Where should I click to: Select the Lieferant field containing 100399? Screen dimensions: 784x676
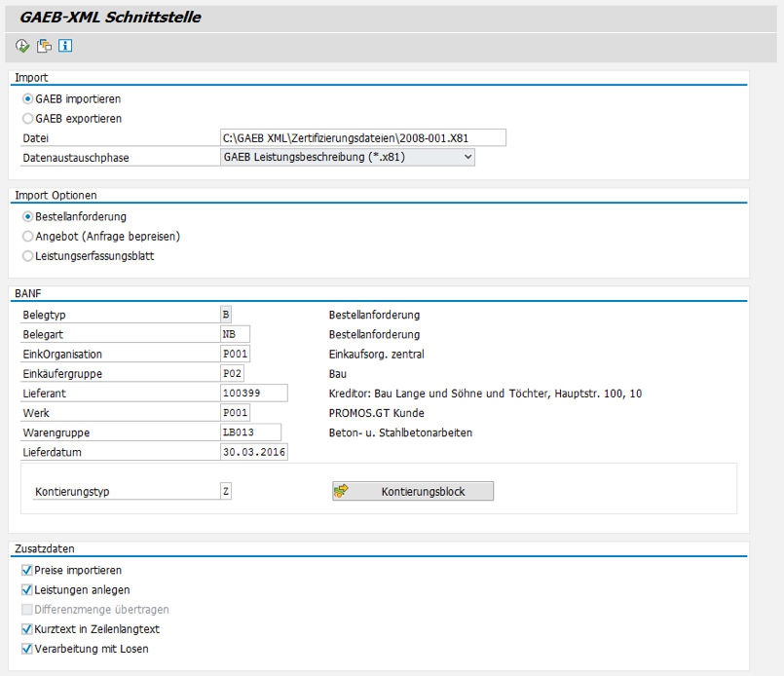[x=251, y=393]
